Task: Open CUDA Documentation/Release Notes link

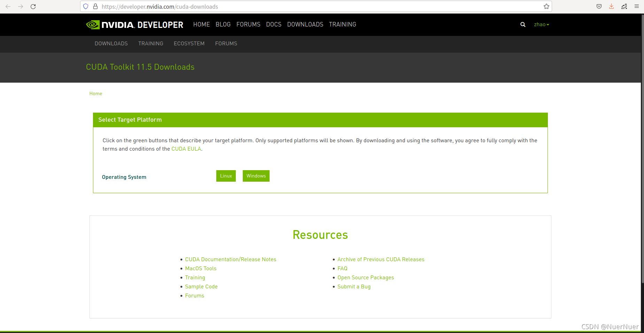Action: tap(231, 259)
